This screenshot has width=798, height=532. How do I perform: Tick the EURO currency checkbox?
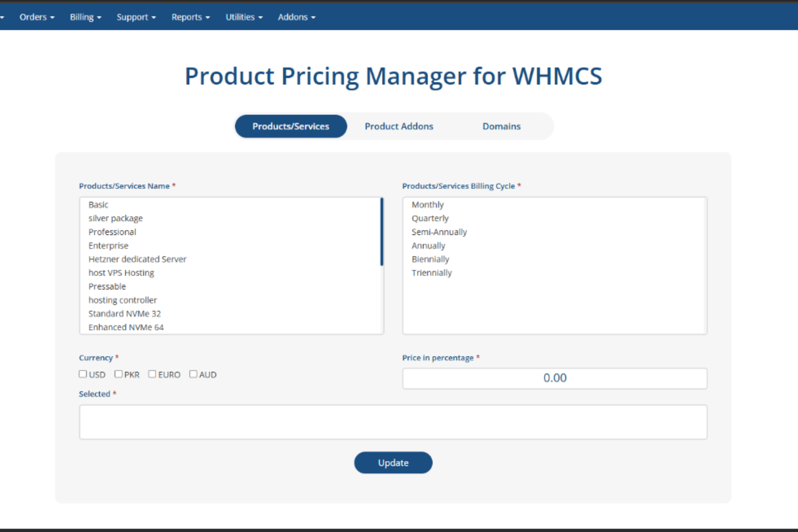click(152, 374)
